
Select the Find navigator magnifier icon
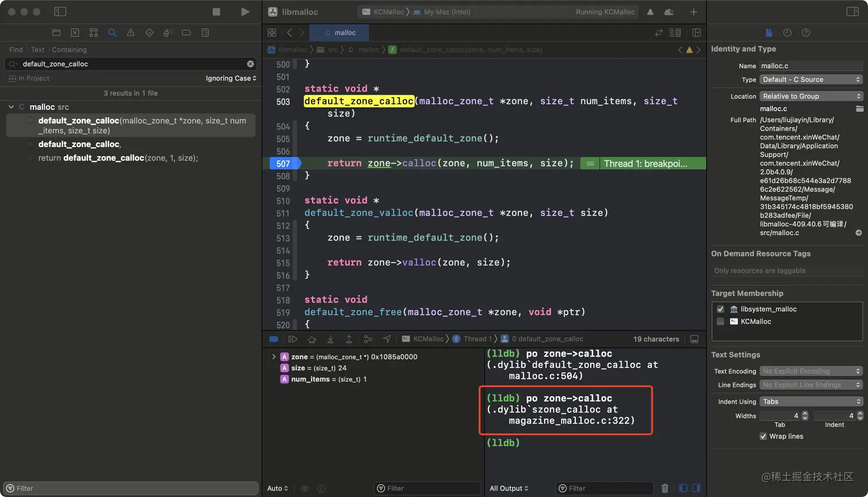pyautogui.click(x=112, y=33)
